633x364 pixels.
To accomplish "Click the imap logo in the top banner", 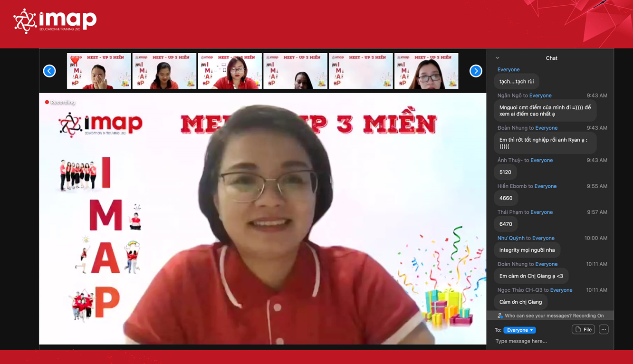I will tap(55, 21).
